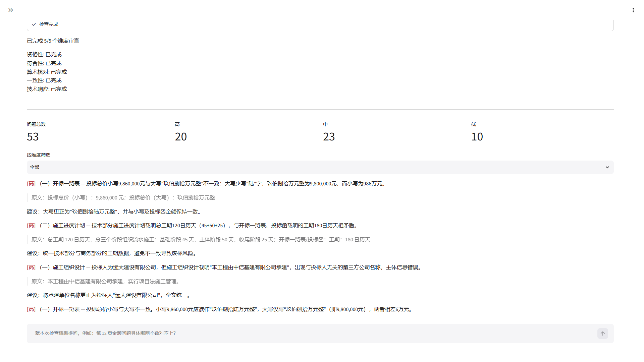Click the line 算术核对: 已完成
The image size is (644, 362).
pyautogui.click(x=47, y=72)
